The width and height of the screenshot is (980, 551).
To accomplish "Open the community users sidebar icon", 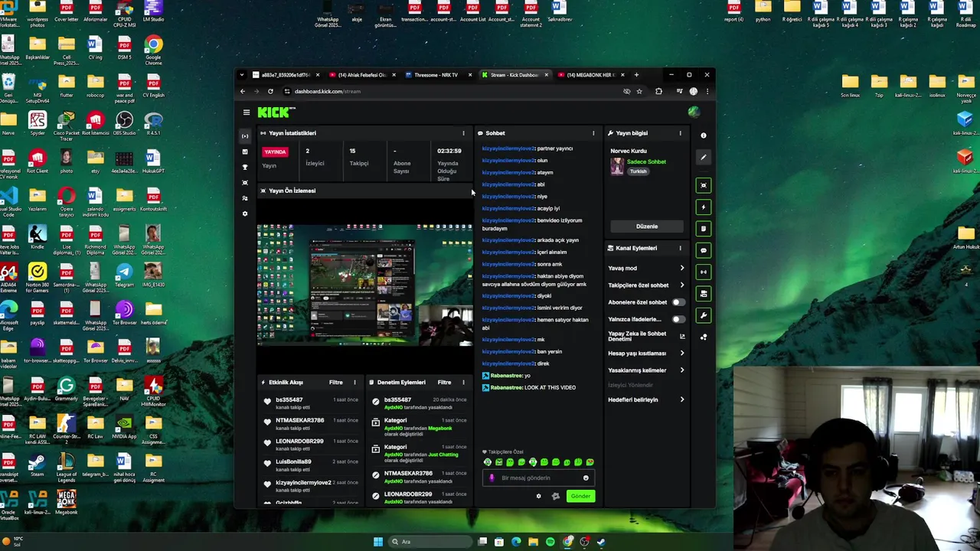I will [245, 198].
